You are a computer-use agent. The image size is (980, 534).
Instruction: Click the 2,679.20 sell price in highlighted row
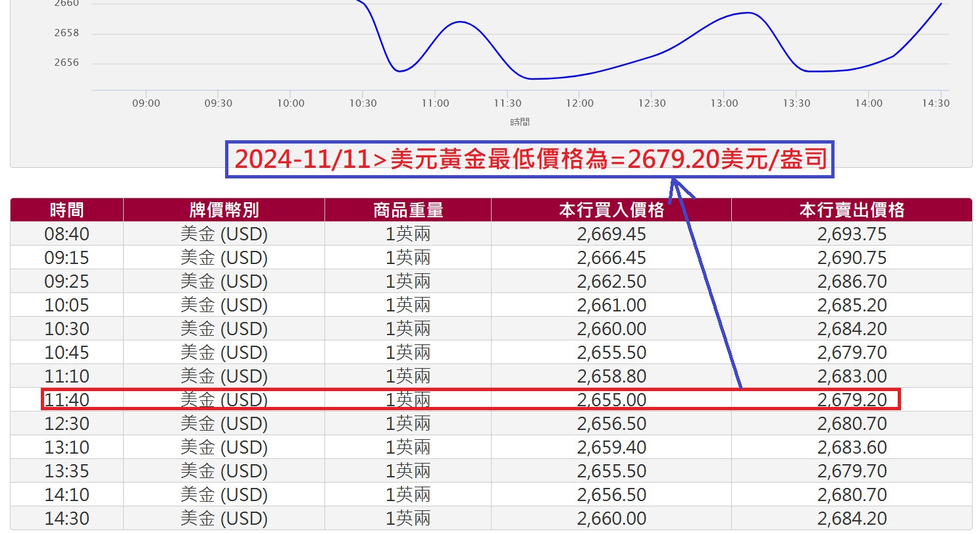[853, 400]
